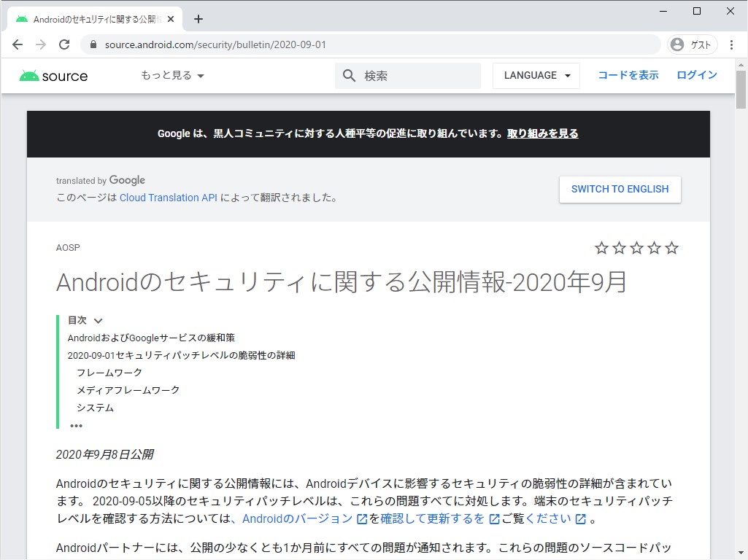The height and width of the screenshot is (560, 748).
Task: Click inside the browser address bar
Action: tap(292, 44)
